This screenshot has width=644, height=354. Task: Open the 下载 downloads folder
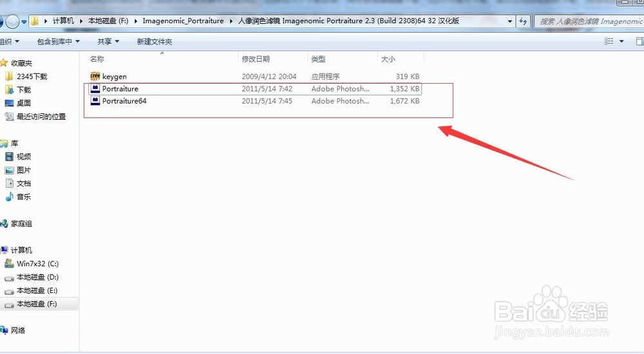click(x=23, y=89)
